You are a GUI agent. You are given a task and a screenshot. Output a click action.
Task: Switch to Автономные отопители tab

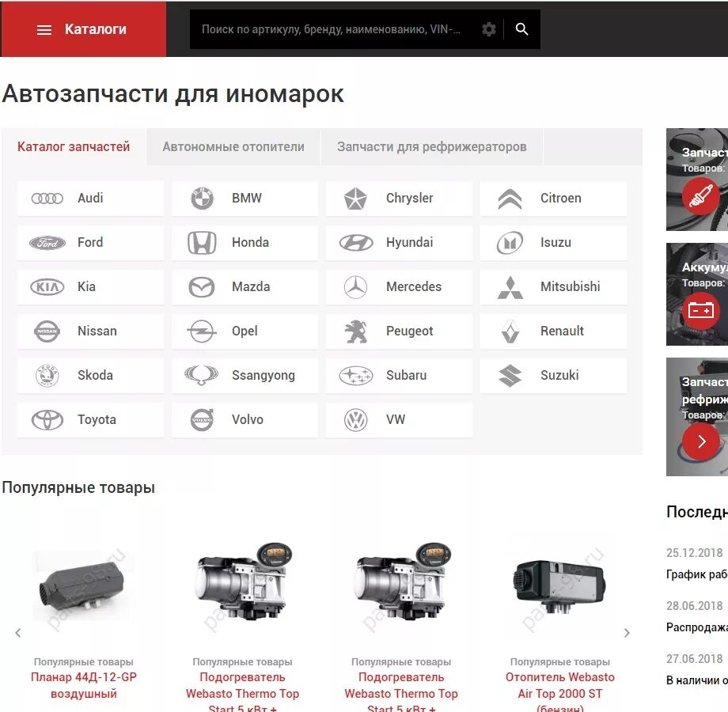233,146
